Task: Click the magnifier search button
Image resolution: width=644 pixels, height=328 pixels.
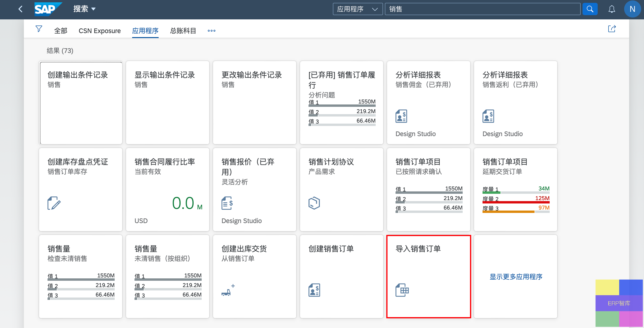Action: pyautogui.click(x=590, y=9)
